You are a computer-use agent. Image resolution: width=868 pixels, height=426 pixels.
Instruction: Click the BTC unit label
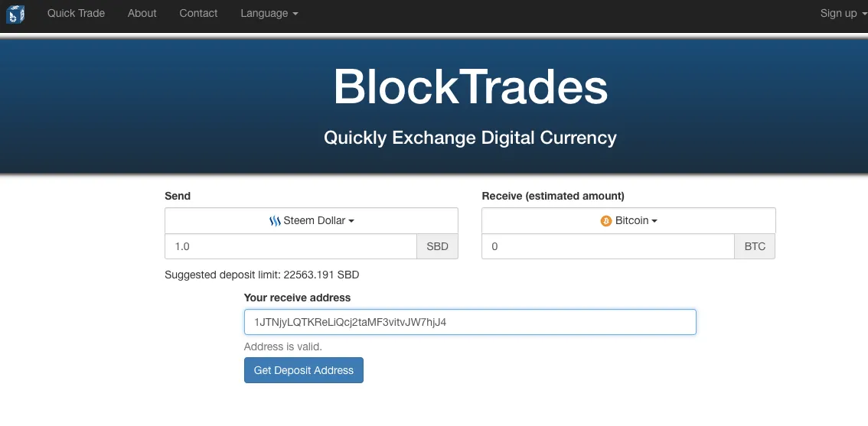[x=755, y=246]
